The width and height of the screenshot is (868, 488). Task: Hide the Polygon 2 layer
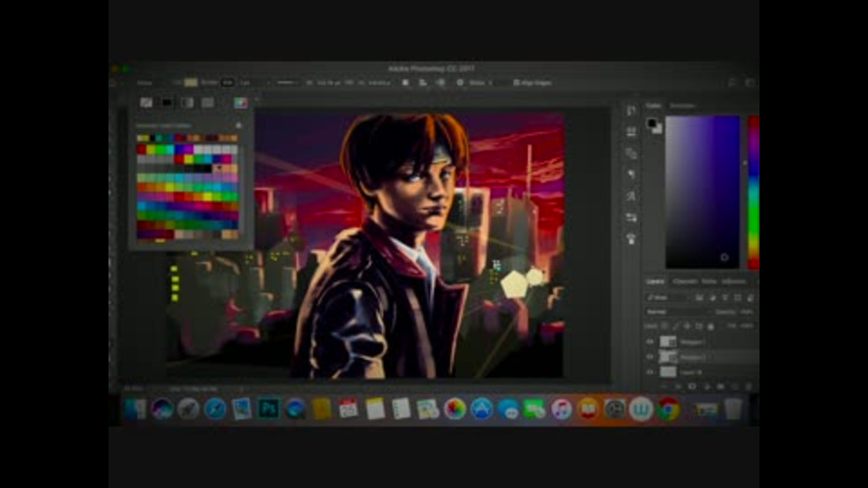[x=650, y=357]
